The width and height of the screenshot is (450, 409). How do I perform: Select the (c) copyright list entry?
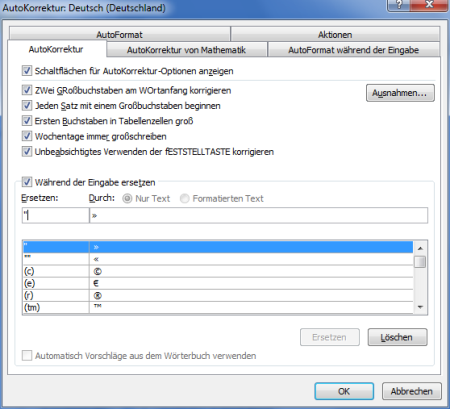(218, 271)
